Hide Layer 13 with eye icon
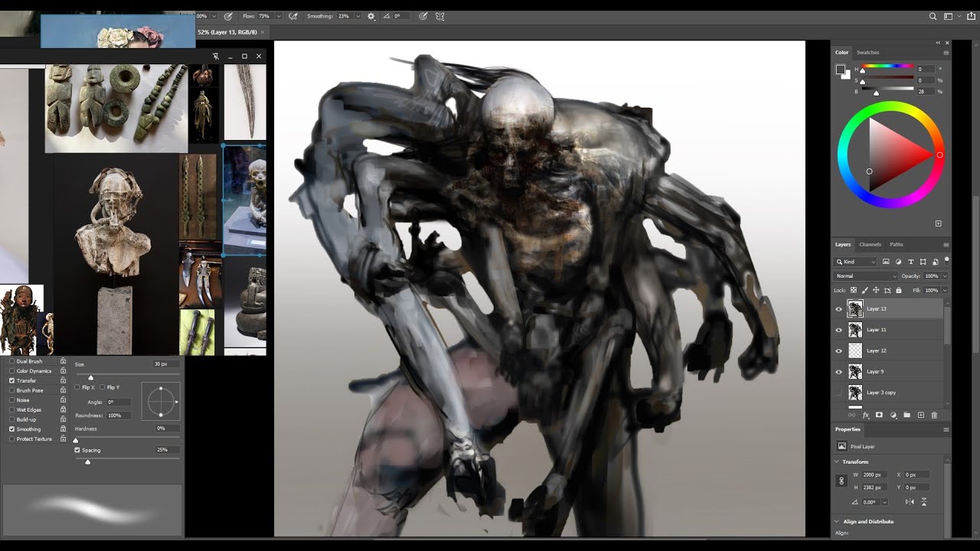 pos(838,309)
